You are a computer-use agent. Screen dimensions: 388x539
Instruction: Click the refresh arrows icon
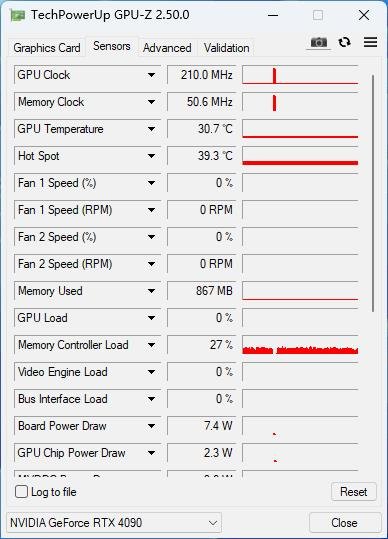point(344,42)
